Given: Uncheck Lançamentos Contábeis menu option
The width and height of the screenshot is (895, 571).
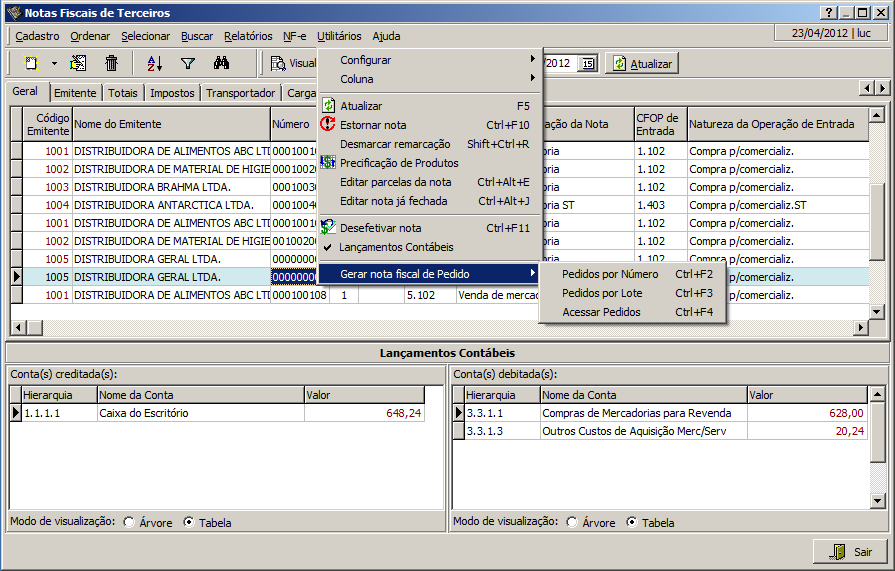Looking at the screenshot, I should [x=396, y=247].
